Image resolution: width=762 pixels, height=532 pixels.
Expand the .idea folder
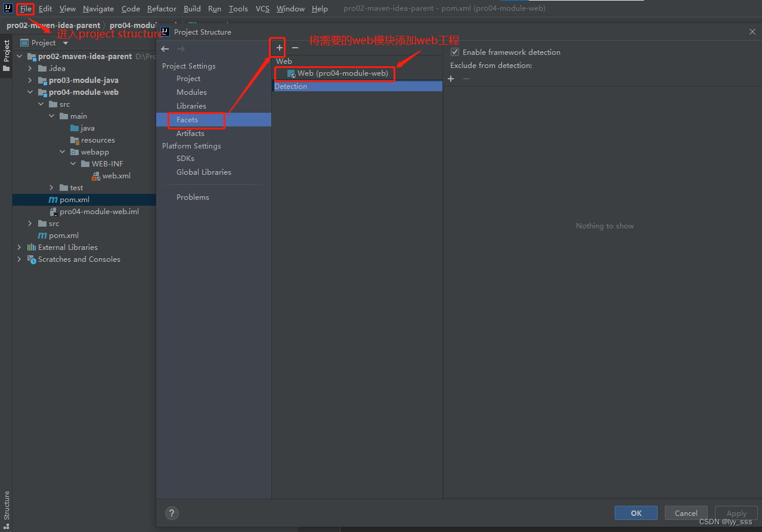pos(30,69)
